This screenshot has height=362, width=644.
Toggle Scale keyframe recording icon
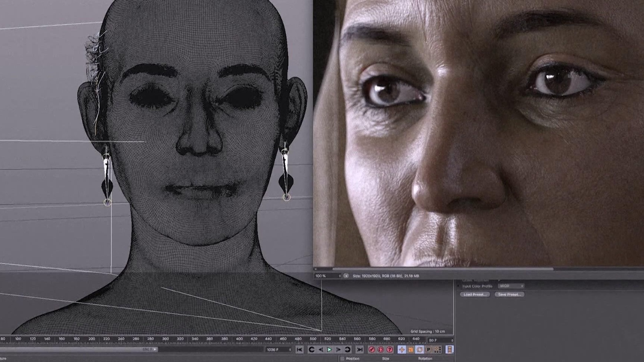pyautogui.click(x=411, y=350)
